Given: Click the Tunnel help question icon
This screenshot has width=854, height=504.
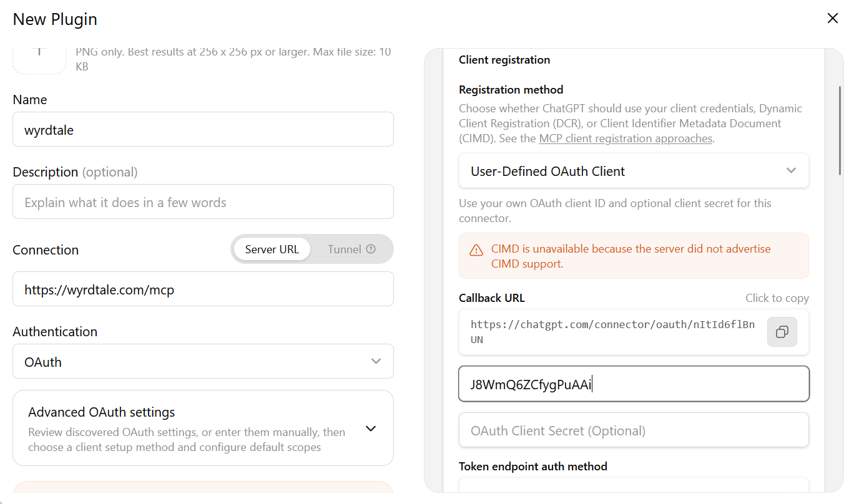Looking at the screenshot, I should [371, 249].
